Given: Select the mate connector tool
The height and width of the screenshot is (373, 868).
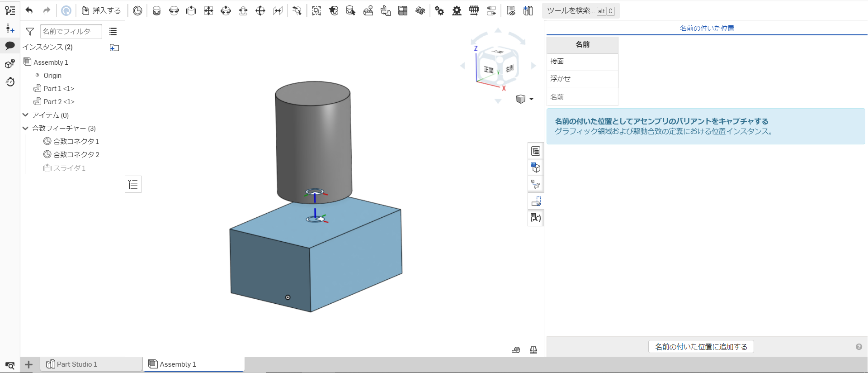Looking at the screenshot, I should click(137, 11).
